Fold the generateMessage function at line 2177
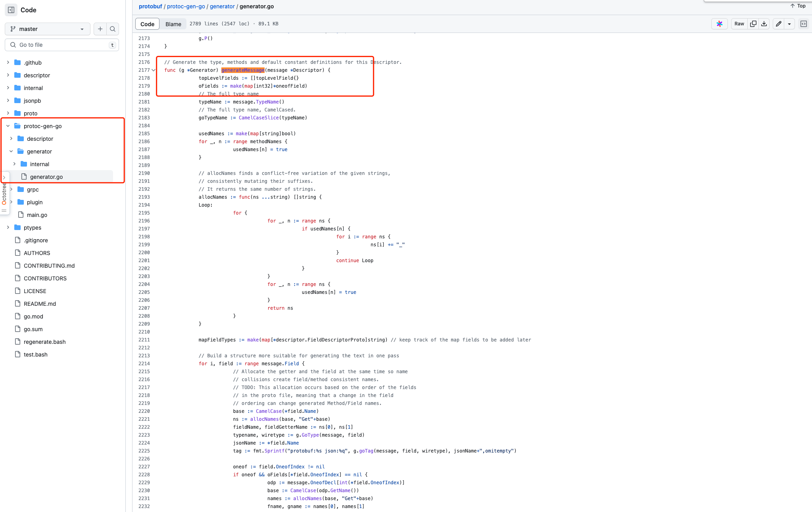The width and height of the screenshot is (812, 512). click(154, 70)
